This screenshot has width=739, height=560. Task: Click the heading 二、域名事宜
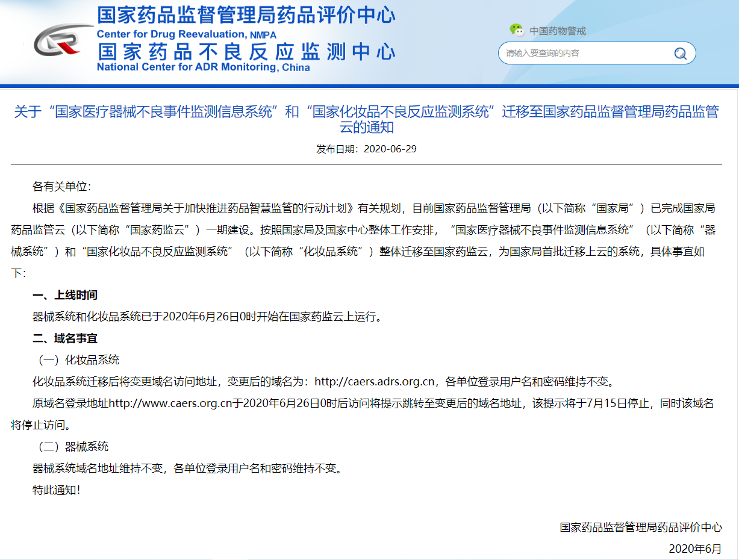click(x=65, y=338)
